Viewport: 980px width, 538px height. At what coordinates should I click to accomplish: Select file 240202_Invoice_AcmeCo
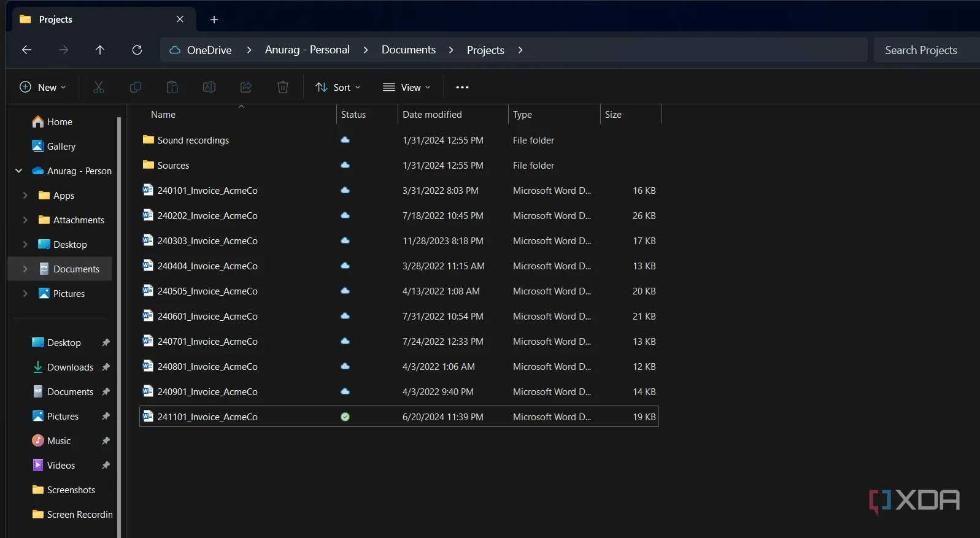click(399, 215)
